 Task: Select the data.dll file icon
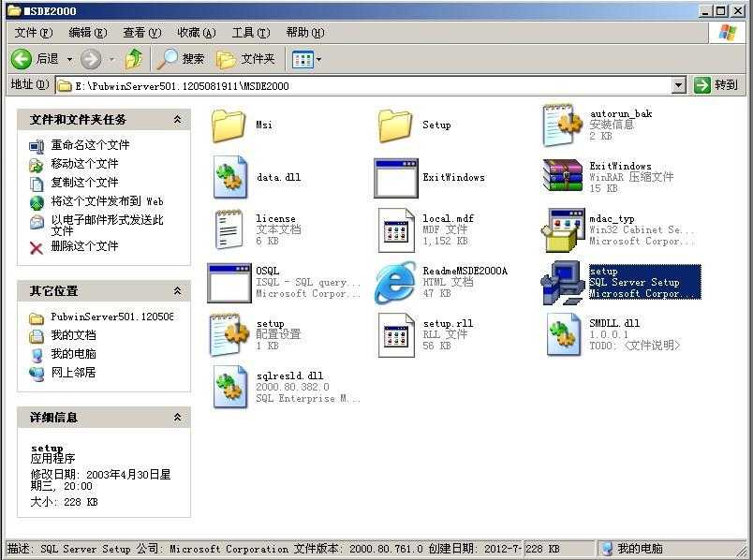230,177
